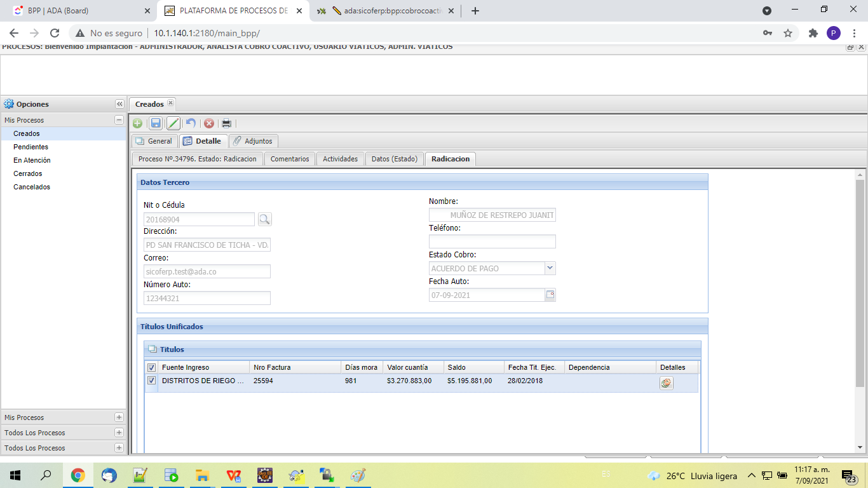Click the edit pencil toolbar icon
Image resolution: width=868 pixels, height=488 pixels.
(173, 123)
